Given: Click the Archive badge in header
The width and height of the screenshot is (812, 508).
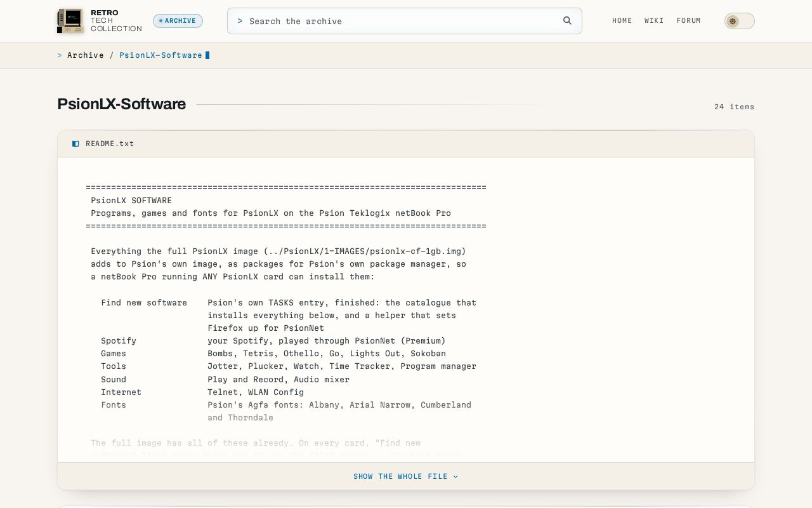Looking at the screenshot, I should [178, 21].
